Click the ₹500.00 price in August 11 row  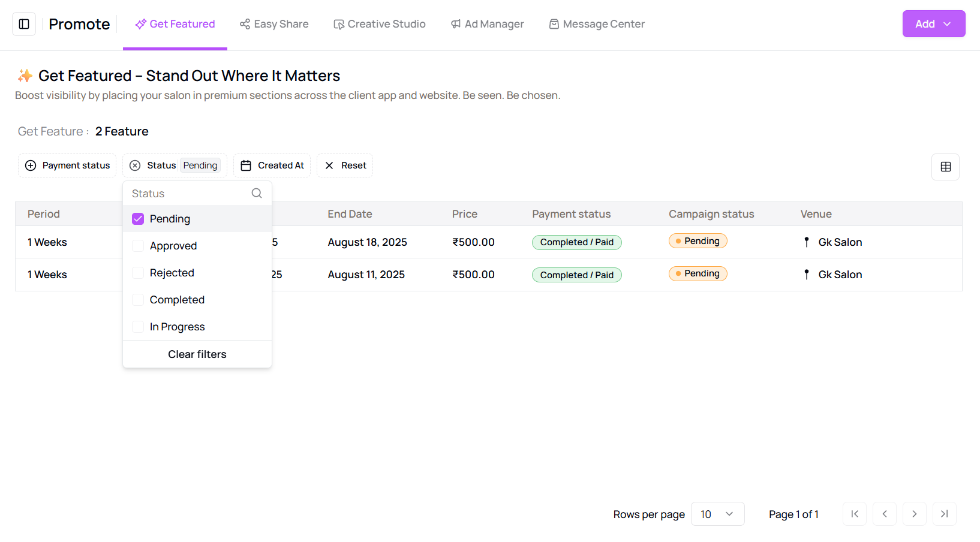(x=473, y=275)
